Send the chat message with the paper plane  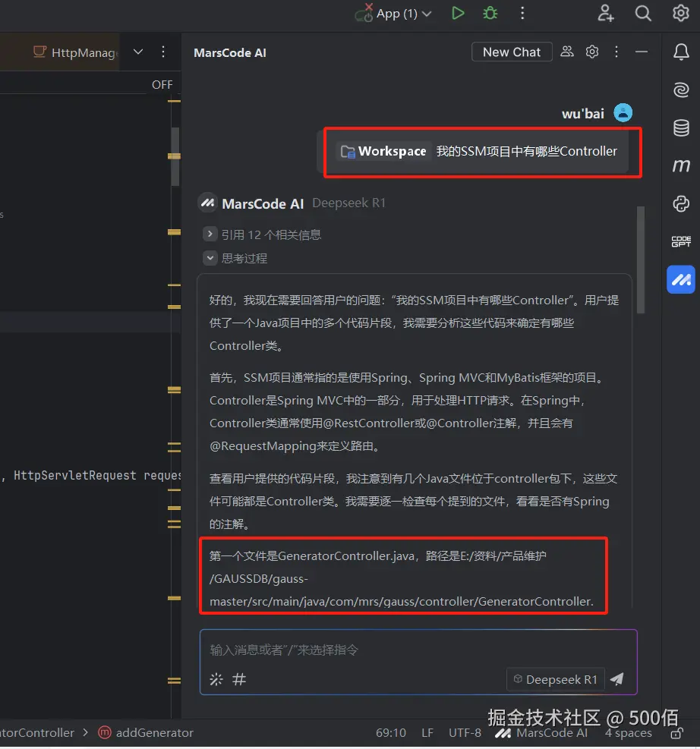616,679
